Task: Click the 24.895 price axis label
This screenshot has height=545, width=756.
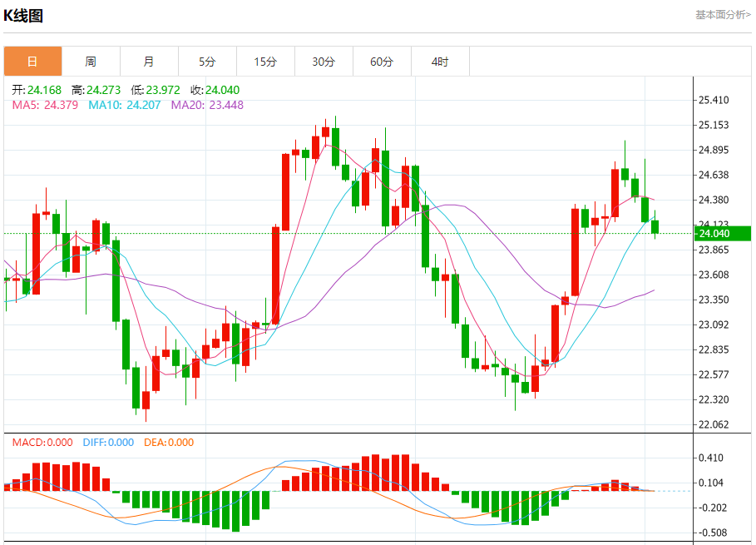Action: tap(714, 150)
